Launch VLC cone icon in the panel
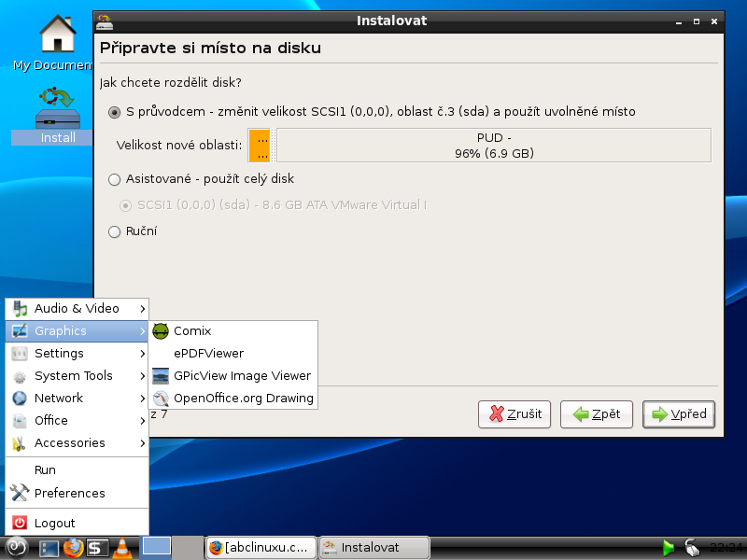Viewport: 747px width, 560px height. [x=122, y=548]
